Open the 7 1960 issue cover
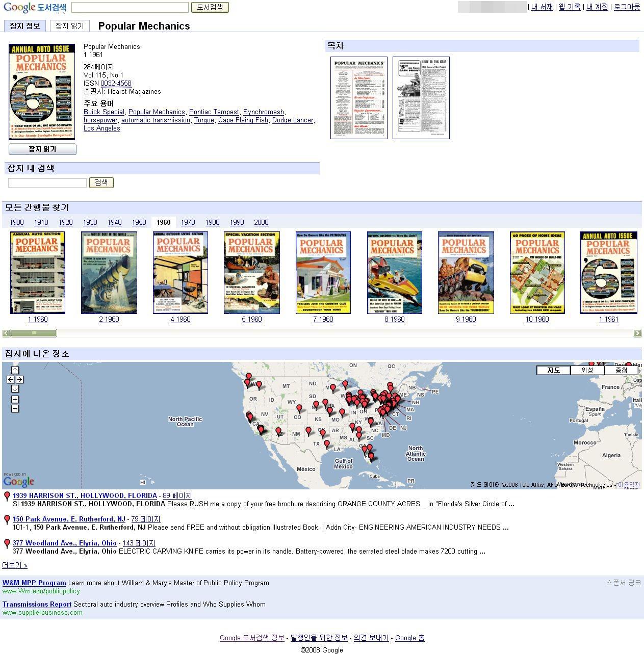644x654 pixels. point(323,273)
